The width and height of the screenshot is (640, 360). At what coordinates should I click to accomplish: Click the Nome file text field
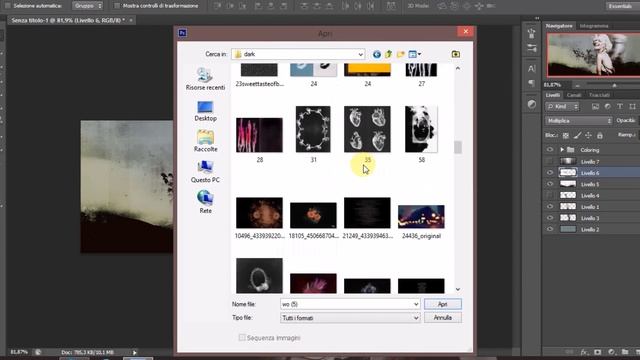tap(346, 304)
